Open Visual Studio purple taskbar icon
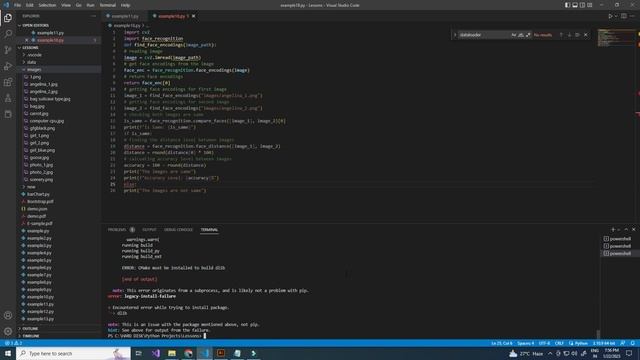The width and height of the screenshot is (640, 360). pos(156,353)
